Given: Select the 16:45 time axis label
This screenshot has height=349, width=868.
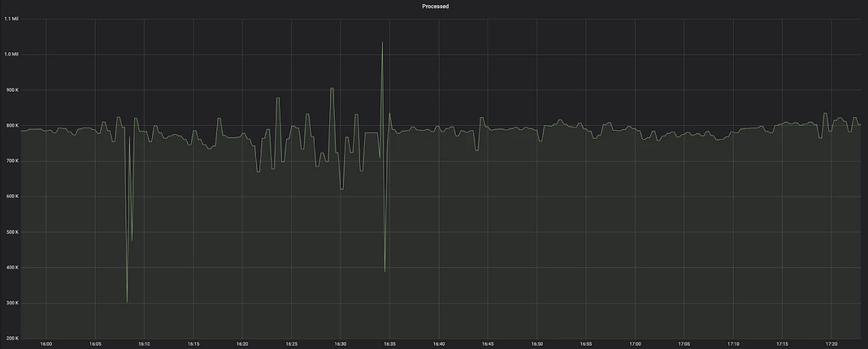Looking at the screenshot, I should [x=488, y=343].
